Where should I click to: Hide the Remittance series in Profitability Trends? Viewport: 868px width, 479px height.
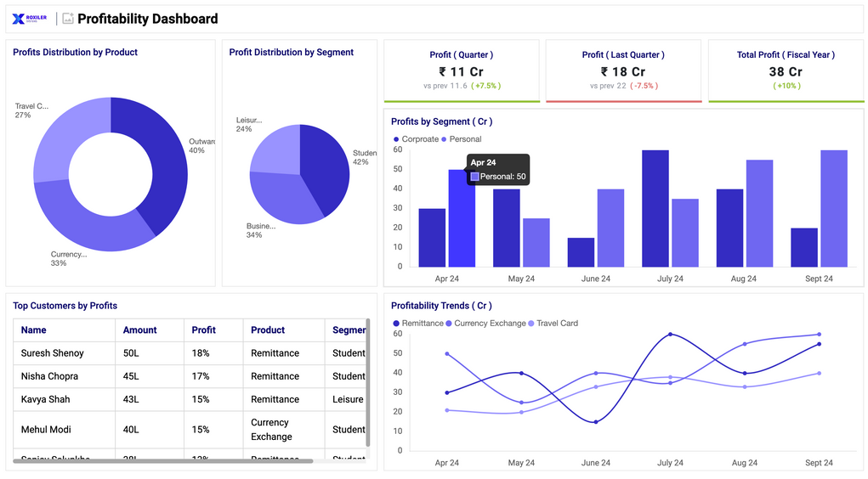pyautogui.click(x=417, y=324)
